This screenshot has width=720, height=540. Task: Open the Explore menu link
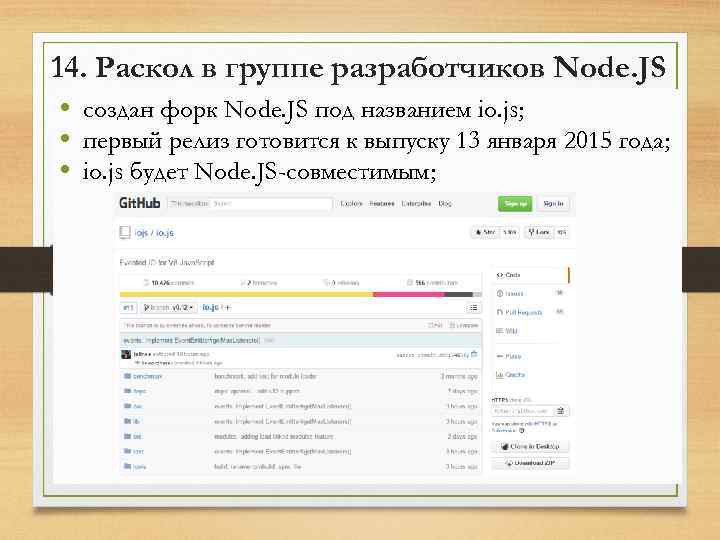pyautogui.click(x=351, y=203)
